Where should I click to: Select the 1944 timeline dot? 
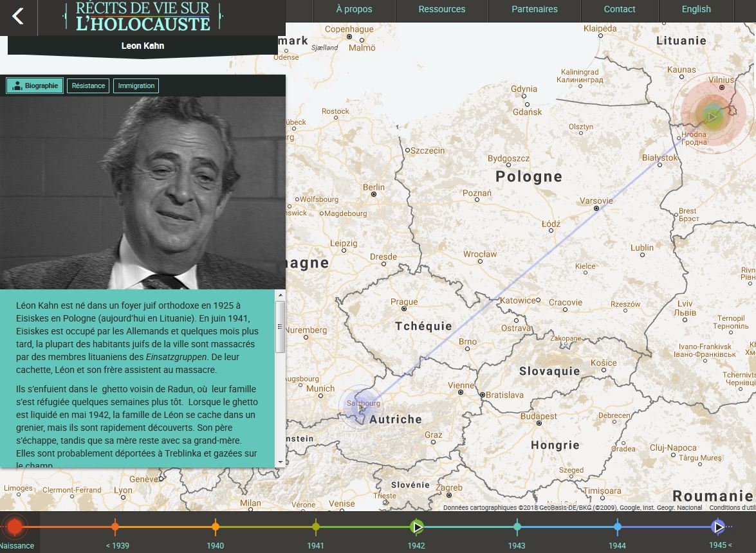618,527
